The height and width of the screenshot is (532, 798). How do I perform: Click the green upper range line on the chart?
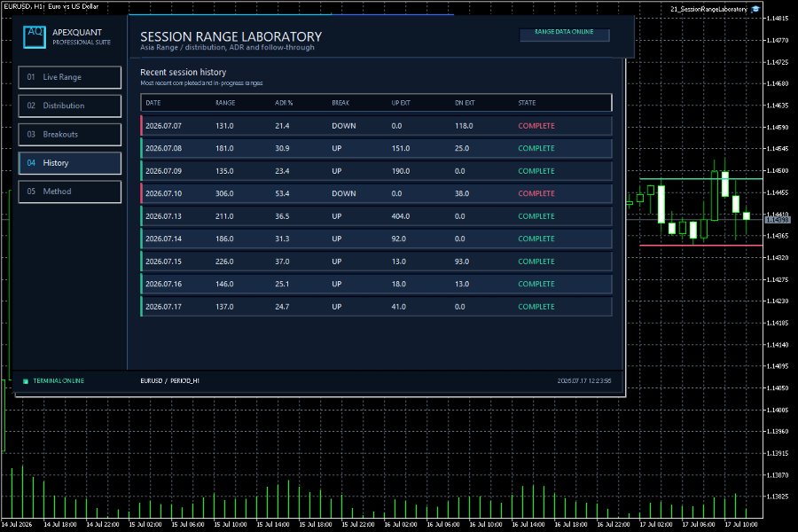tap(700, 179)
